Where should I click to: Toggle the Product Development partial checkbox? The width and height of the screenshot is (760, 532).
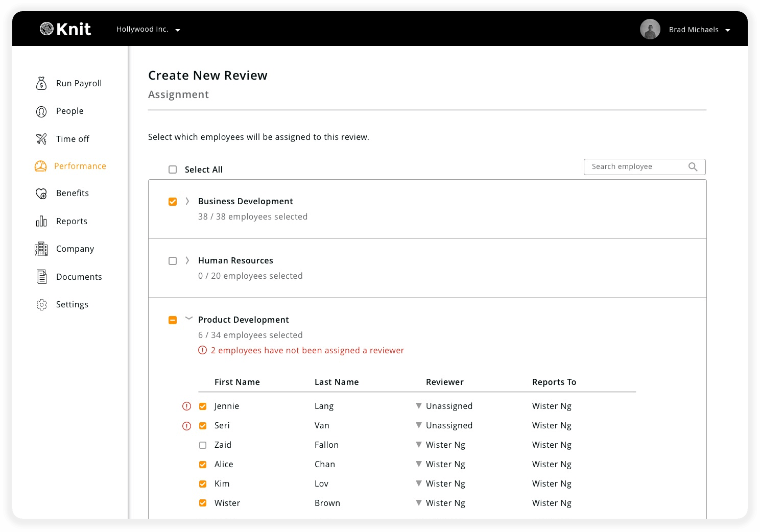pos(173,320)
